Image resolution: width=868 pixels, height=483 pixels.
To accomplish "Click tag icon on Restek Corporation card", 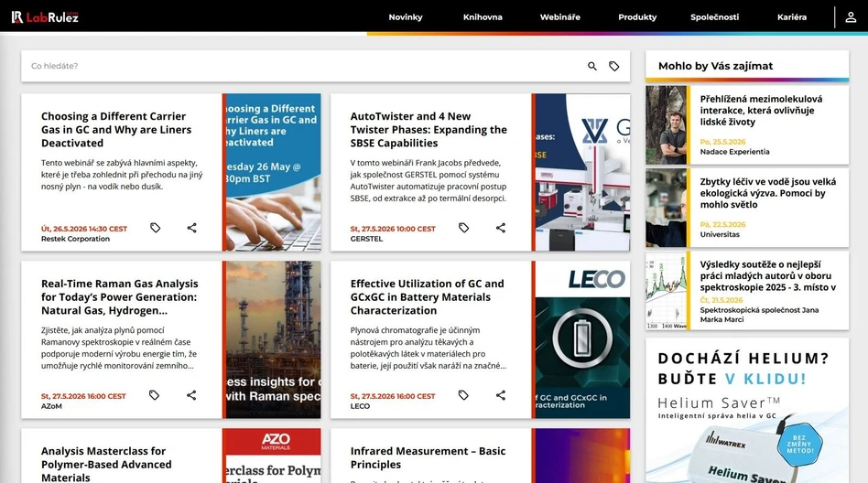I will pos(155,228).
